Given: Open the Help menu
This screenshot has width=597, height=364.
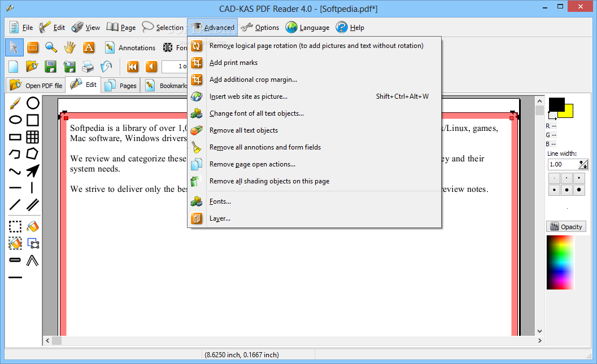Looking at the screenshot, I should coord(350,28).
